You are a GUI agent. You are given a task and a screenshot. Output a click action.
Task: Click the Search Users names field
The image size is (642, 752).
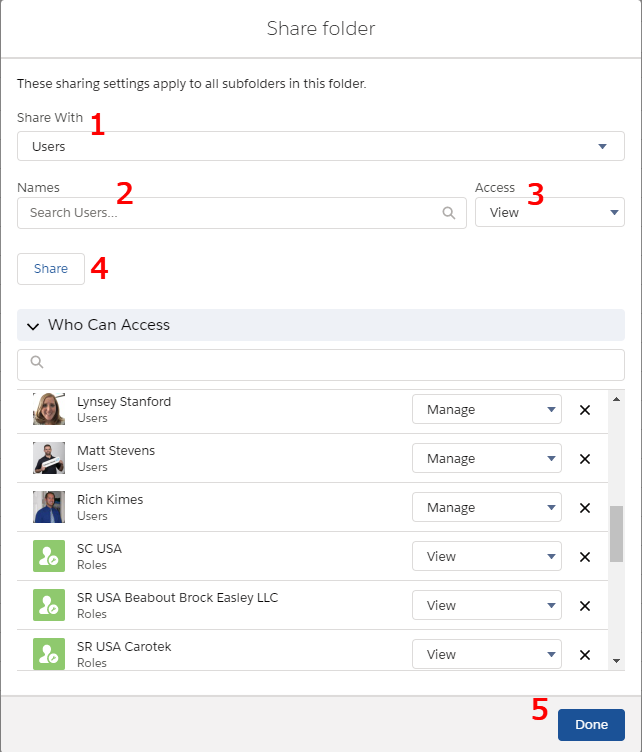(242, 213)
